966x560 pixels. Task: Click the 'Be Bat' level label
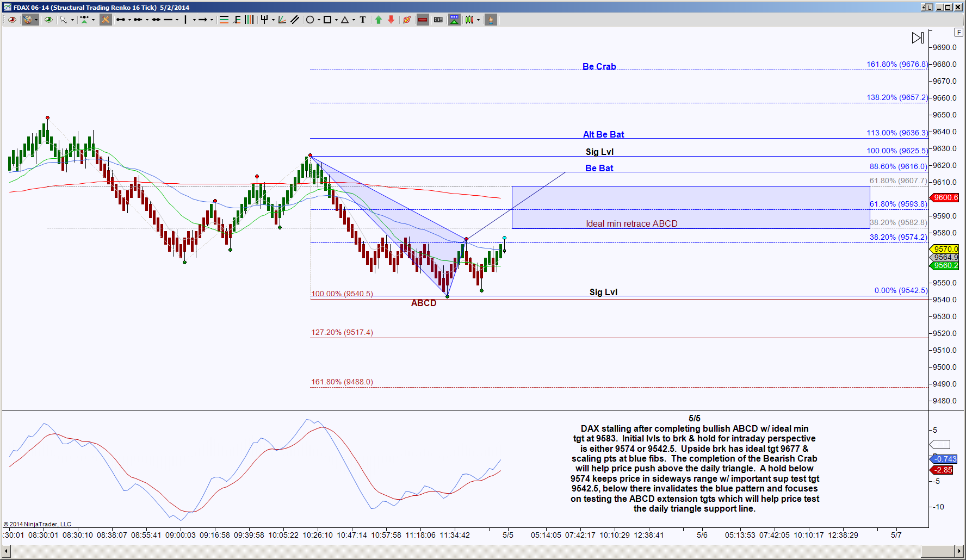599,168
